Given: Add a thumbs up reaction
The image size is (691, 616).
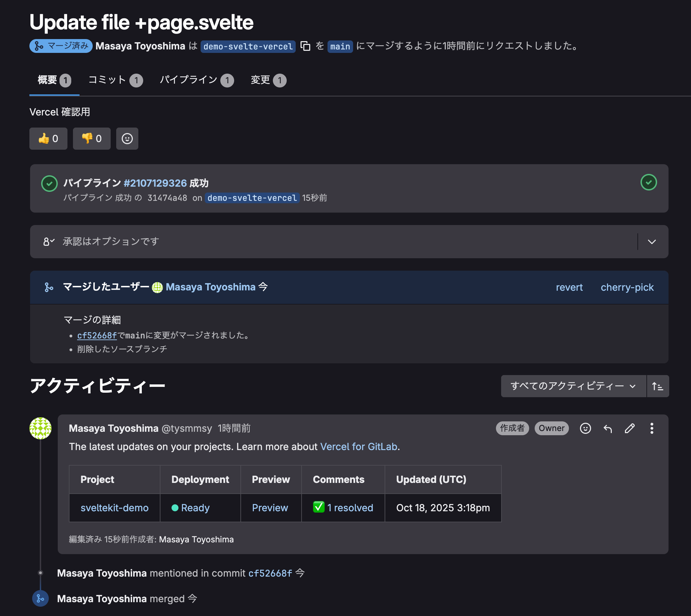Looking at the screenshot, I should 48,139.
